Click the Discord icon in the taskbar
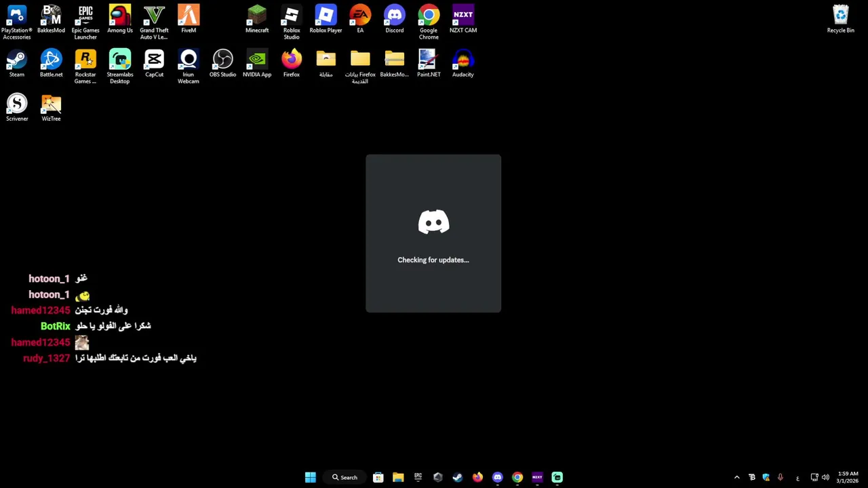 click(498, 477)
